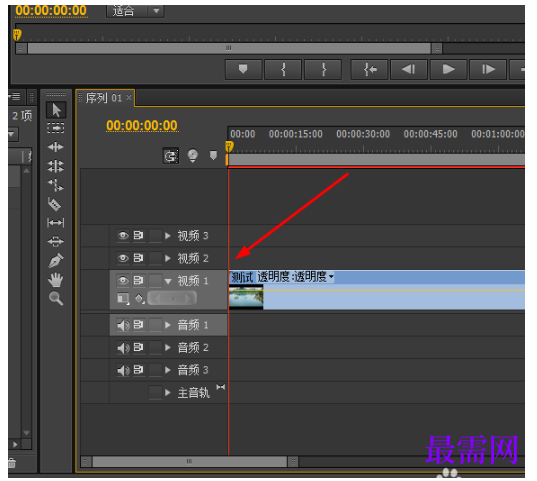Screen dimensions: 537x481
Task: Toggle track lock box for 视频 2
Action: (155, 258)
